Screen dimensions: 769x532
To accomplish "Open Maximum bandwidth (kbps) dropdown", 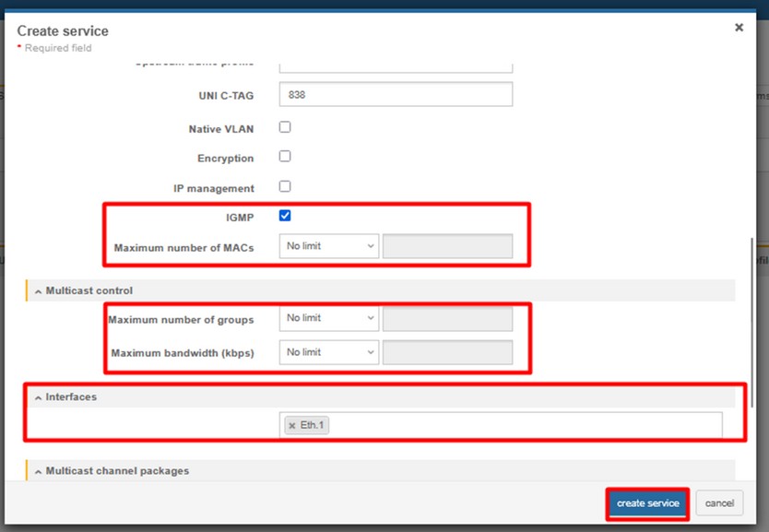I will click(x=329, y=352).
